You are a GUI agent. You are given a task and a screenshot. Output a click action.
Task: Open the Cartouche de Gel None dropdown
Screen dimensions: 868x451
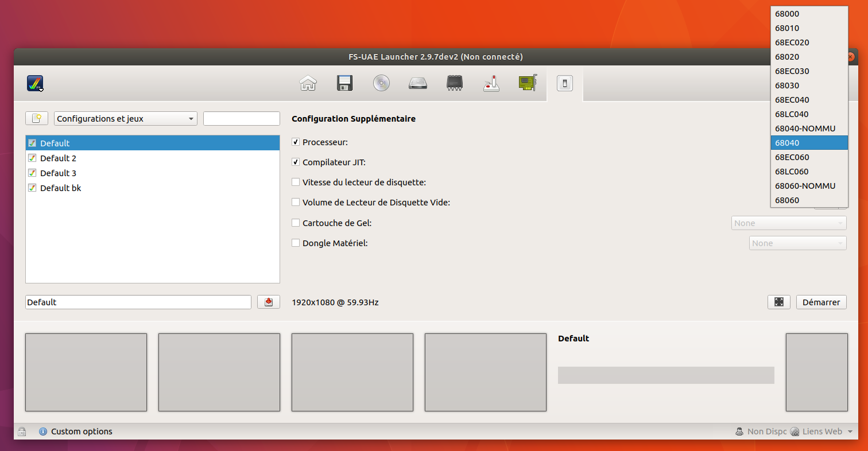pyautogui.click(x=789, y=223)
